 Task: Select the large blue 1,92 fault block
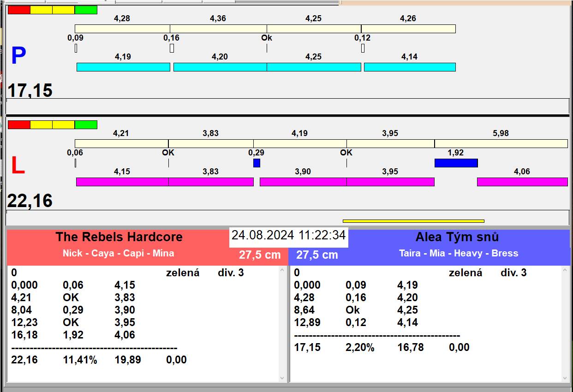[456, 163]
